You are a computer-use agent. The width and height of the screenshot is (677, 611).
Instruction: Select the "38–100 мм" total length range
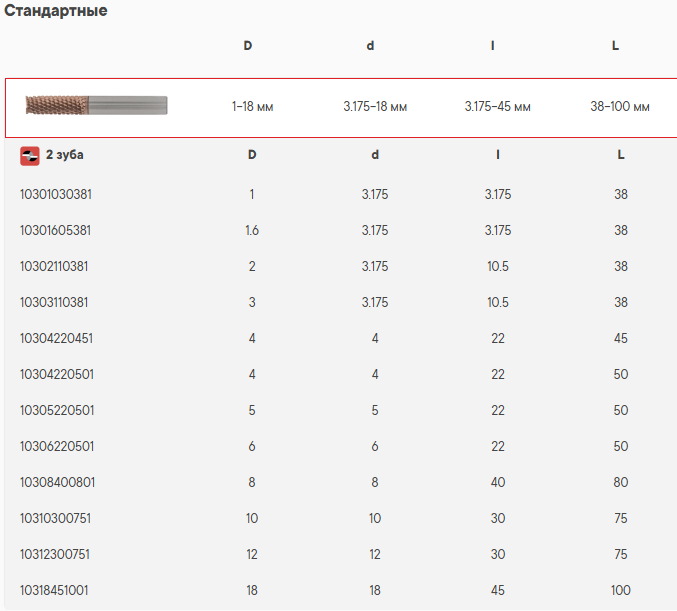pos(620,106)
